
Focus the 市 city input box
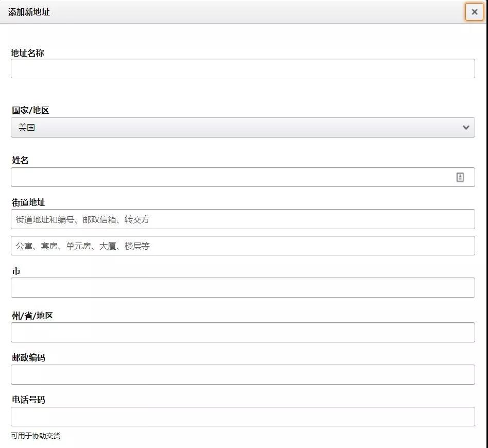242,288
